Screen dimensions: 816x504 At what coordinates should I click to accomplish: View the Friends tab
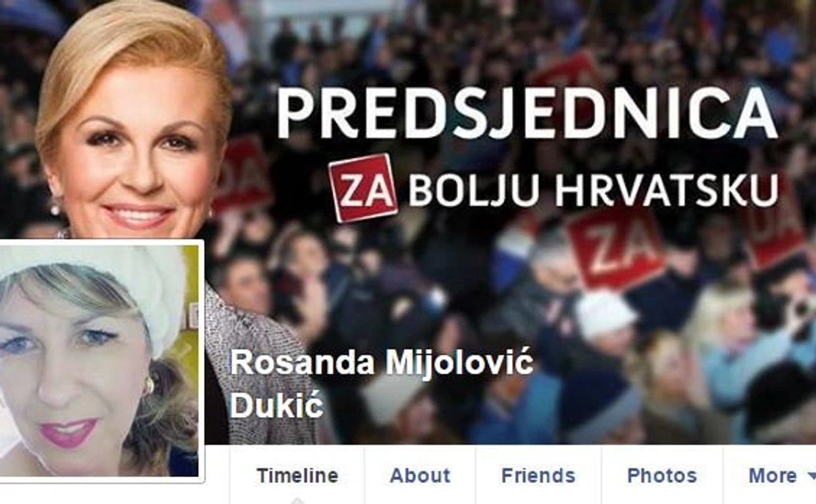coord(538,475)
